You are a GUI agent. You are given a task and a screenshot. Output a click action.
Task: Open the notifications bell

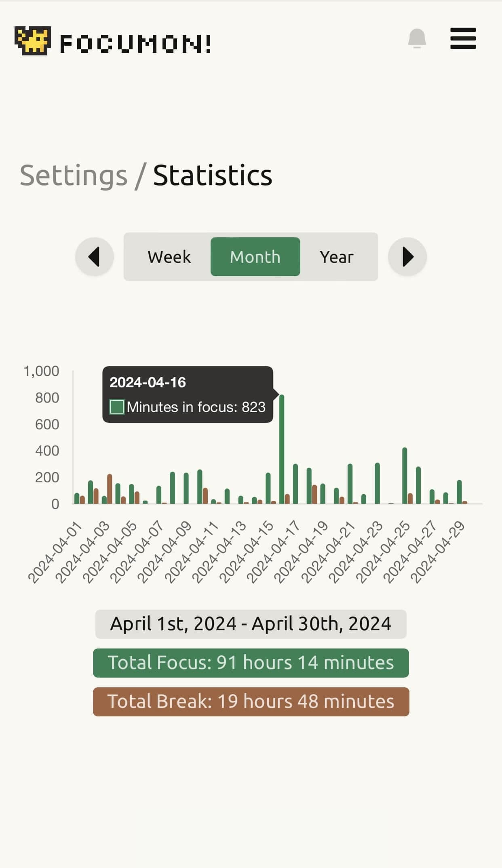coord(417,39)
